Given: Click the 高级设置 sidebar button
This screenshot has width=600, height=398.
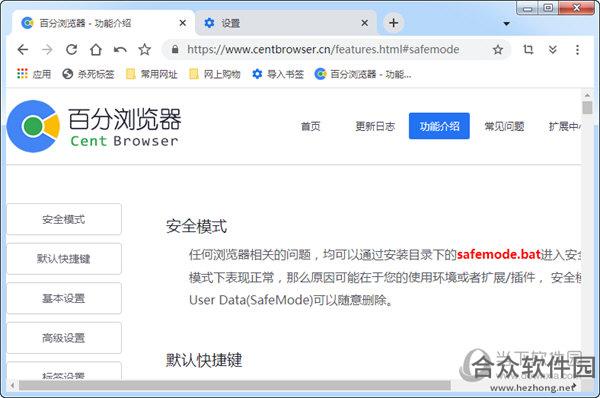Looking at the screenshot, I should pos(64,338).
